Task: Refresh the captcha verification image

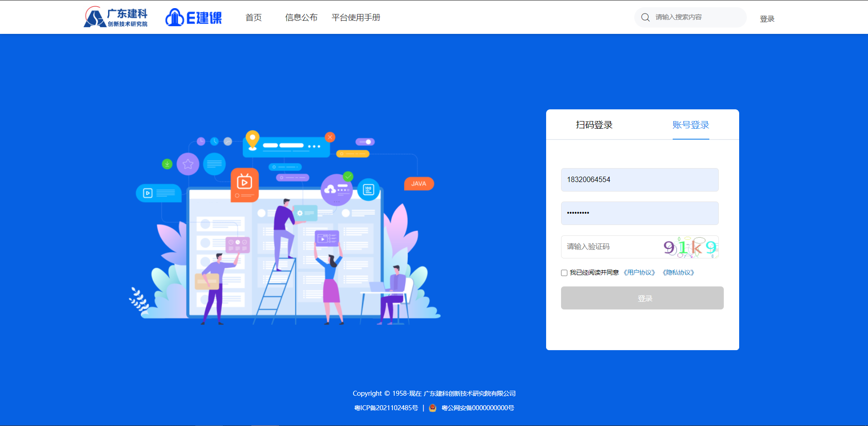Action: pyautogui.click(x=690, y=247)
